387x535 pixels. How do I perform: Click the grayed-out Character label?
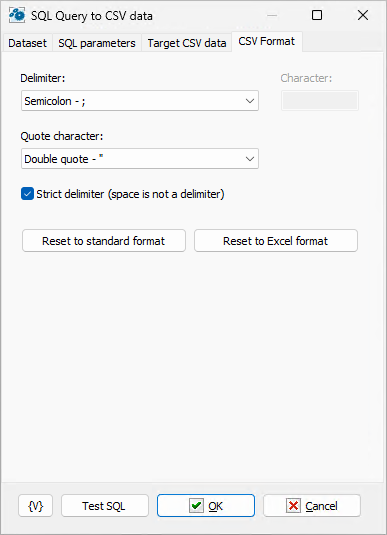pyautogui.click(x=306, y=78)
